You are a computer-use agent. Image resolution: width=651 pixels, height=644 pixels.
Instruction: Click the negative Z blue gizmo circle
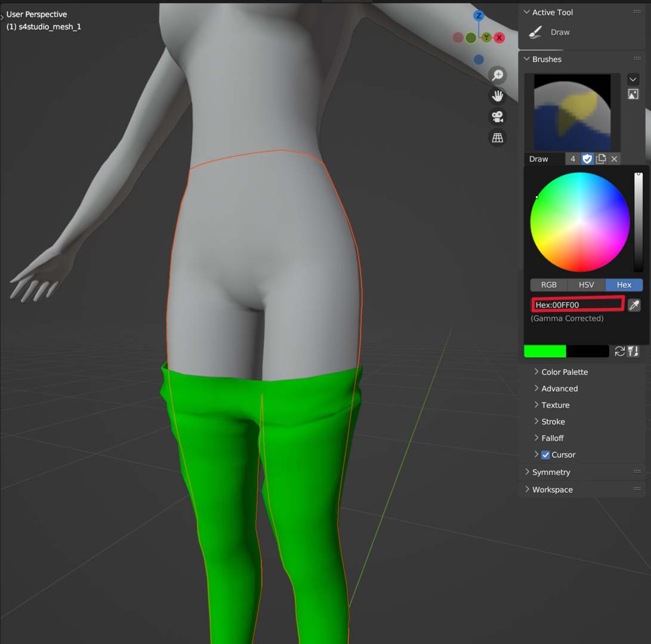click(479, 60)
